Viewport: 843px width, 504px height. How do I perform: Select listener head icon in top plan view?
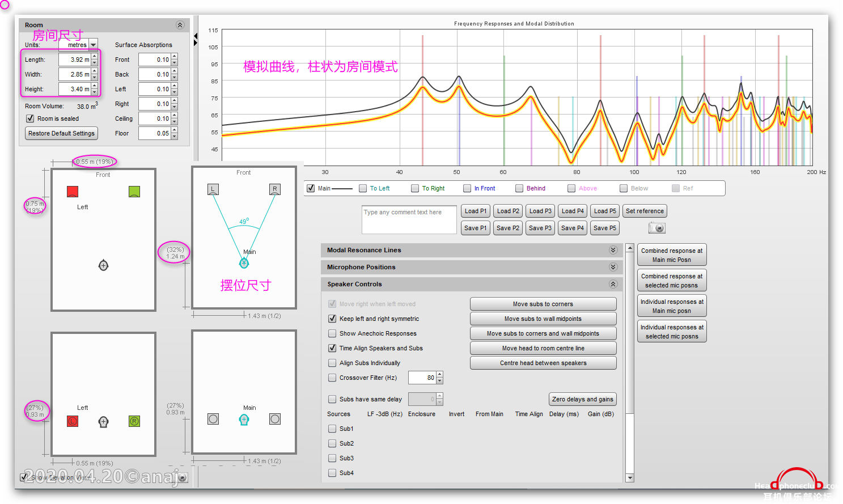(x=103, y=265)
